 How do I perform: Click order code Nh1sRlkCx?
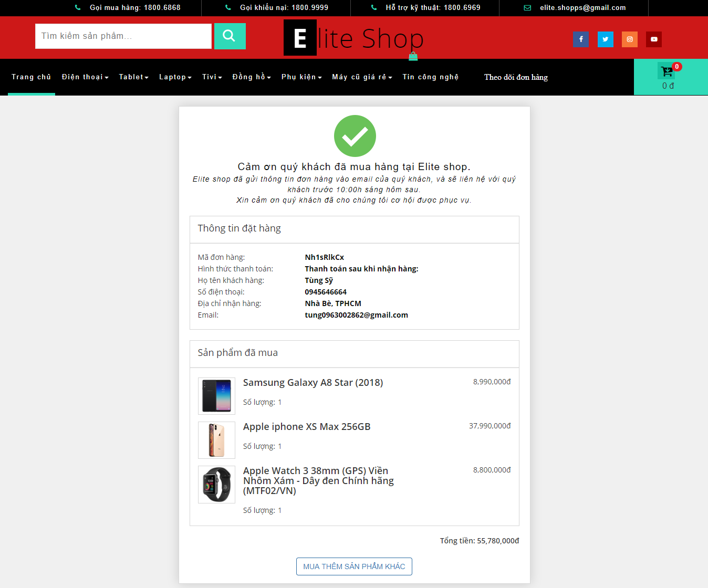(x=325, y=257)
